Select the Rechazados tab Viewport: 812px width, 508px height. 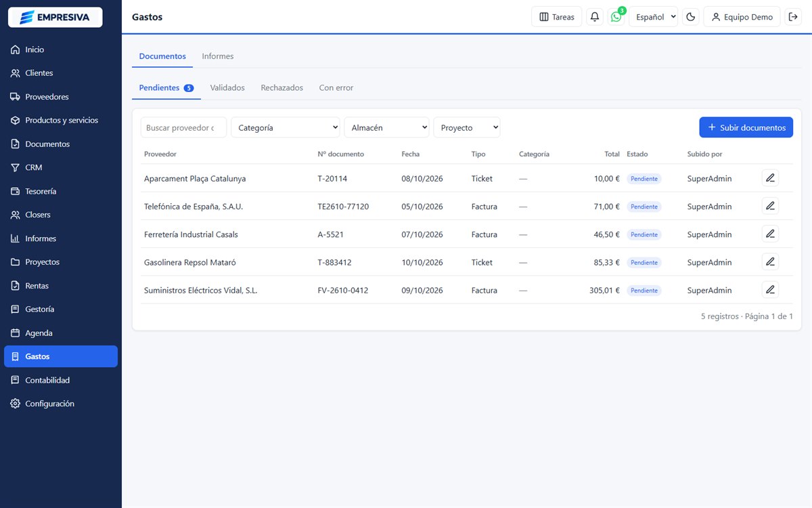pyautogui.click(x=282, y=88)
